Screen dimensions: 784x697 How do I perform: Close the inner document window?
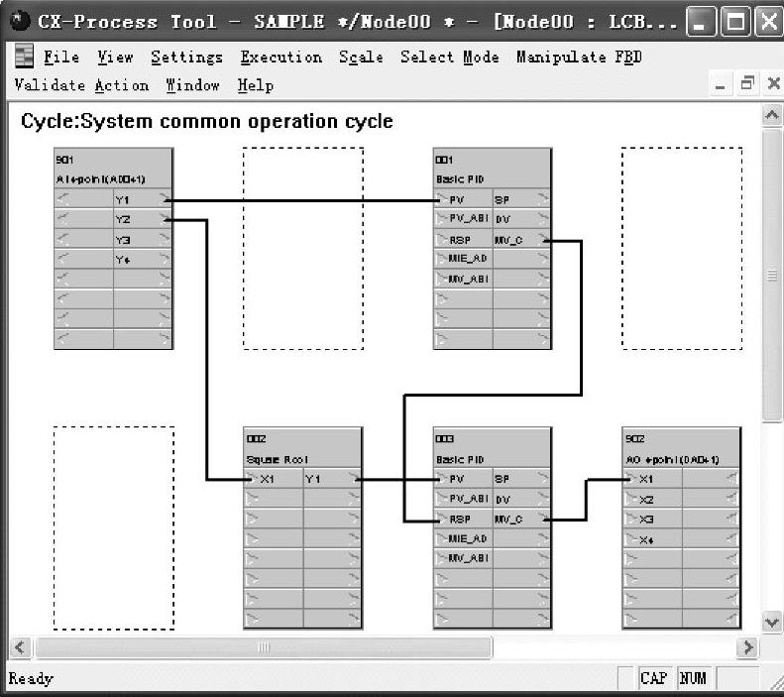773,83
